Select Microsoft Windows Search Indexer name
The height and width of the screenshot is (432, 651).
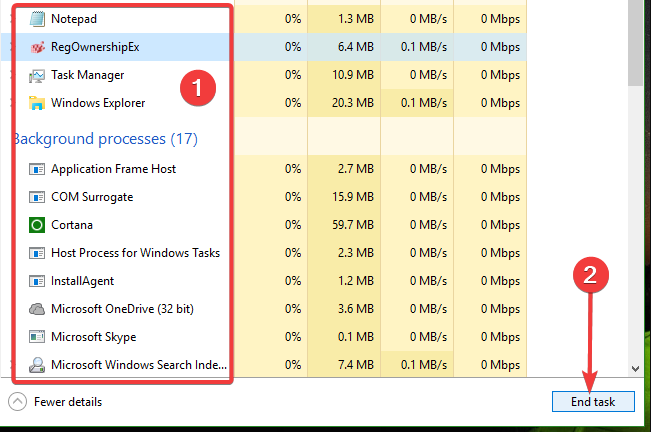click(x=139, y=365)
